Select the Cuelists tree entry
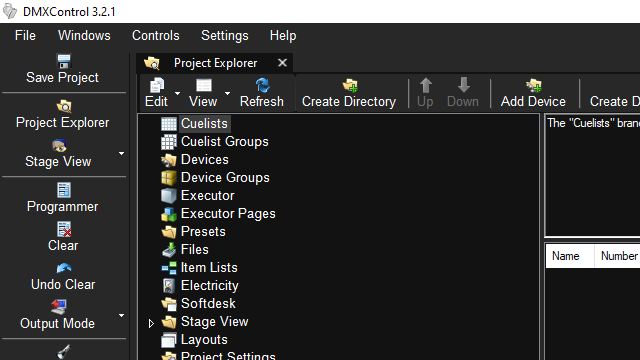 (x=204, y=124)
